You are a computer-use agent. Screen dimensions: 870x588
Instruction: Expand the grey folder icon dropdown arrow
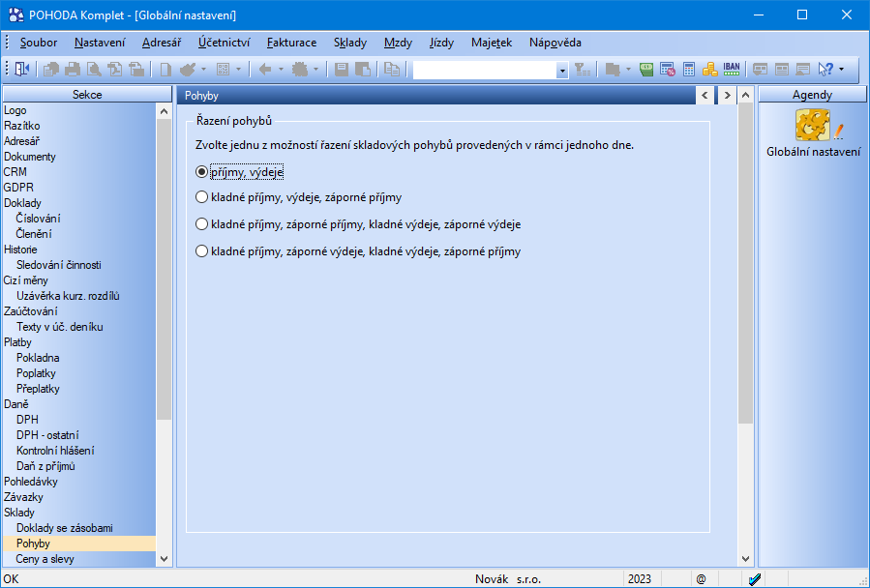click(628, 70)
